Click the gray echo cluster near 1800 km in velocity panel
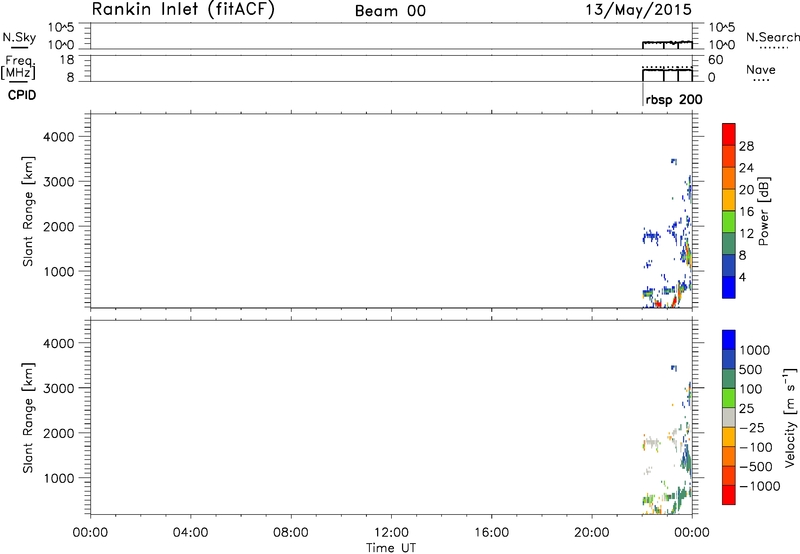800x554 pixels. [651, 442]
